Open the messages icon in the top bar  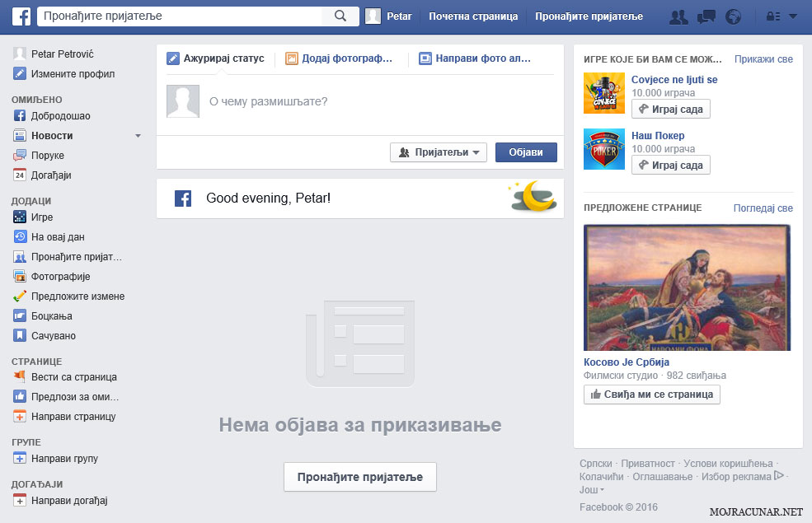(706, 17)
